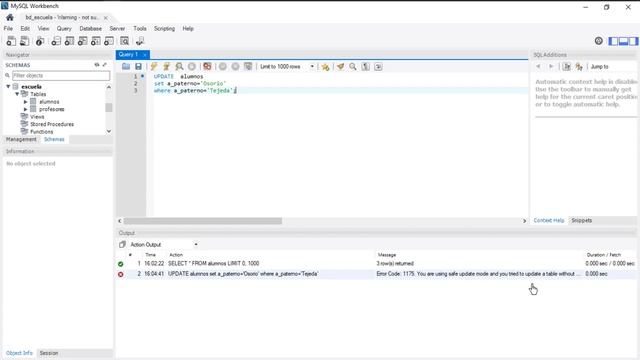Select Stored Procedures in schema tree
The image size is (640, 360).
point(52,124)
